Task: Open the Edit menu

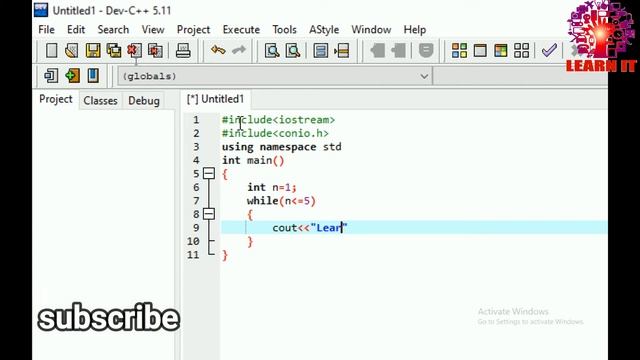Action: pos(76,30)
